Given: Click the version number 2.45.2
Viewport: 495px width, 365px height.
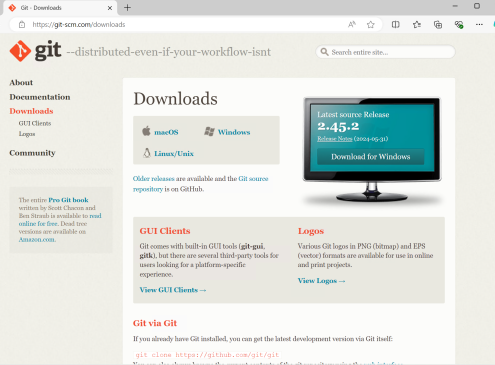Looking at the screenshot, I should click(x=338, y=126).
